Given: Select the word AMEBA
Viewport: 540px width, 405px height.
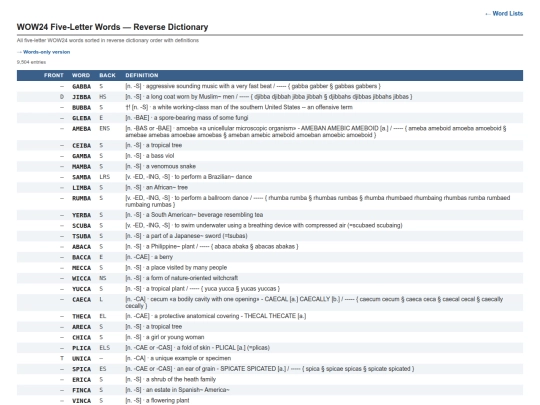Looking at the screenshot, I should click(82, 129).
